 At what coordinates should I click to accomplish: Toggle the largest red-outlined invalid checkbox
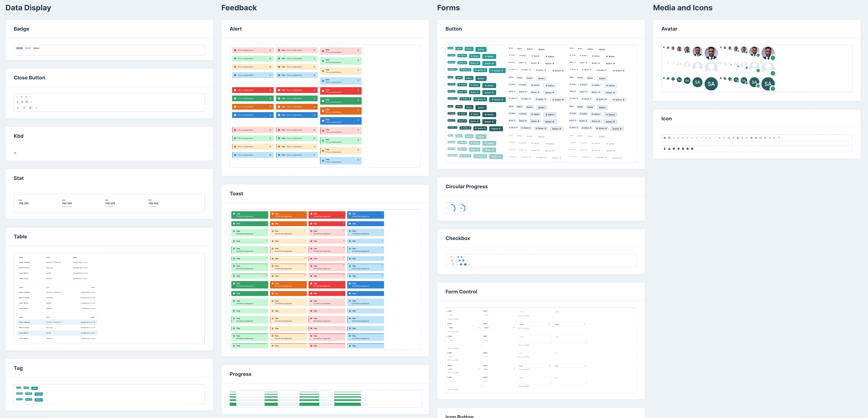[453, 264]
